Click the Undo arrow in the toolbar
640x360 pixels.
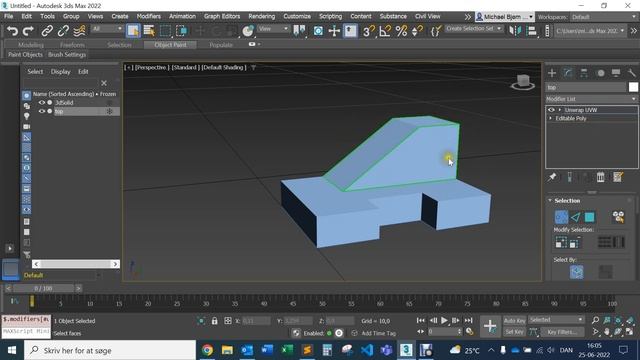[x=12, y=31]
